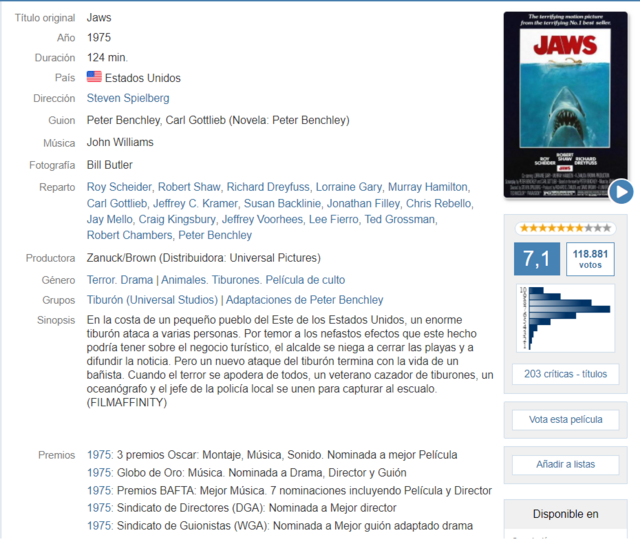Open Craig Kingsbury cast link
The width and height of the screenshot is (640, 544).
tap(177, 219)
